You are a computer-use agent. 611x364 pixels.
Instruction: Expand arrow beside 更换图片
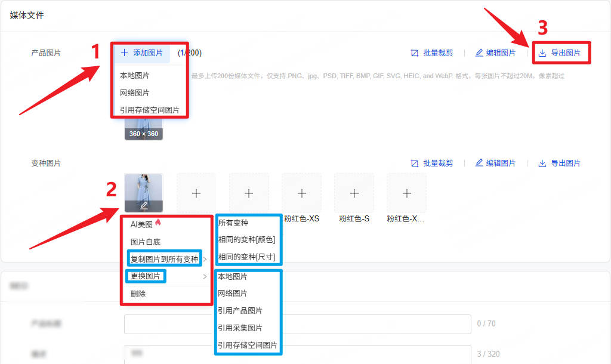205,276
